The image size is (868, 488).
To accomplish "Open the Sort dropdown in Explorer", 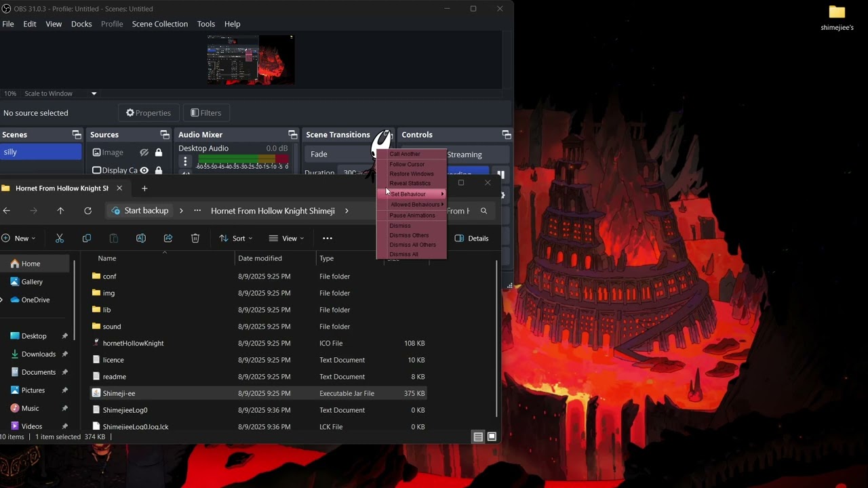I will tap(235, 238).
